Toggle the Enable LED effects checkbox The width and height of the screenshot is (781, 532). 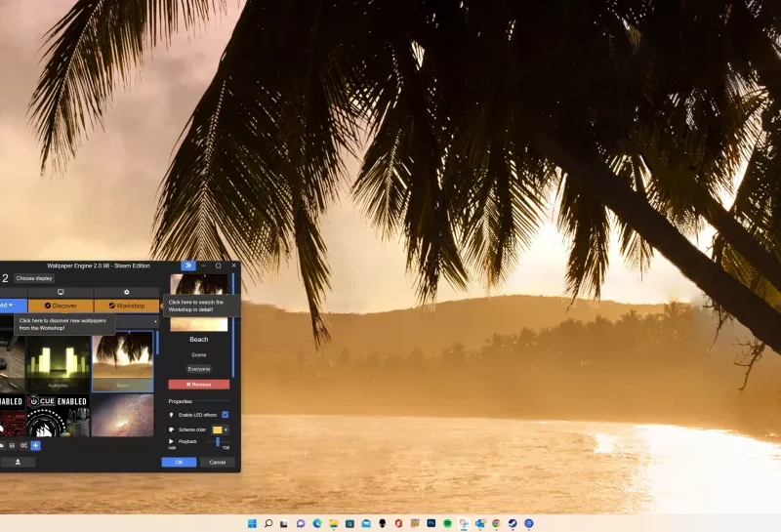click(x=225, y=415)
